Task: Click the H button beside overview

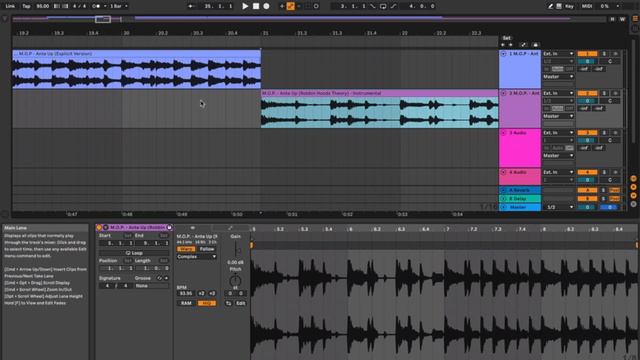Action: click(612, 19)
